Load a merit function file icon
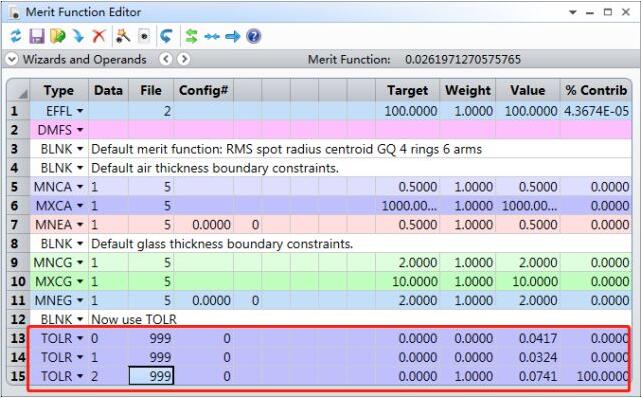This screenshot has width=642, height=398. coord(58,36)
